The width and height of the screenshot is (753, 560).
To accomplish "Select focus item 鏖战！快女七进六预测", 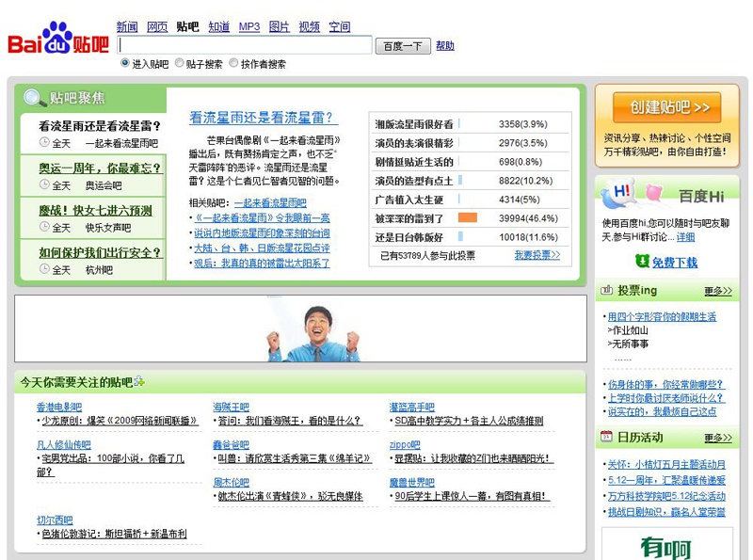I will (x=96, y=211).
